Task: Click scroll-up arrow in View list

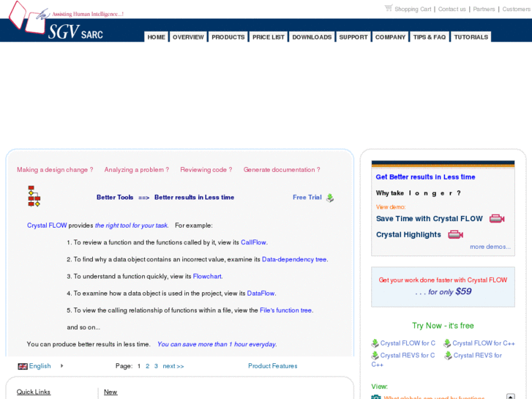Action: (510, 396)
